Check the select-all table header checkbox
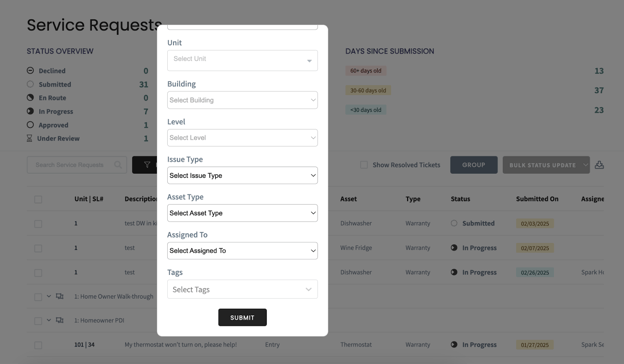 38,199
